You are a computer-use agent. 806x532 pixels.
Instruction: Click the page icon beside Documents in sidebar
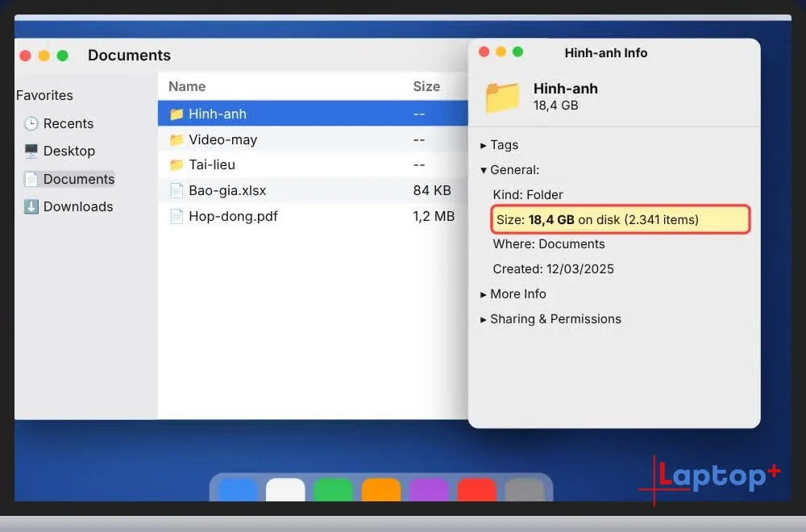(31, 179)
